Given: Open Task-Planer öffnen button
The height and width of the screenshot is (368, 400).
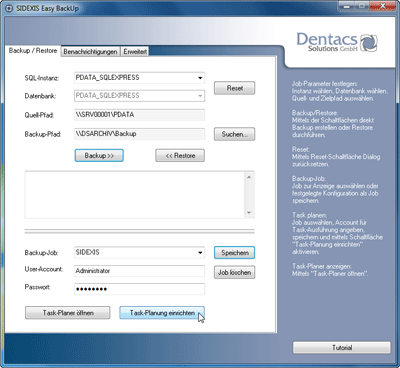Looking at the screenshot, I should 68,313.
